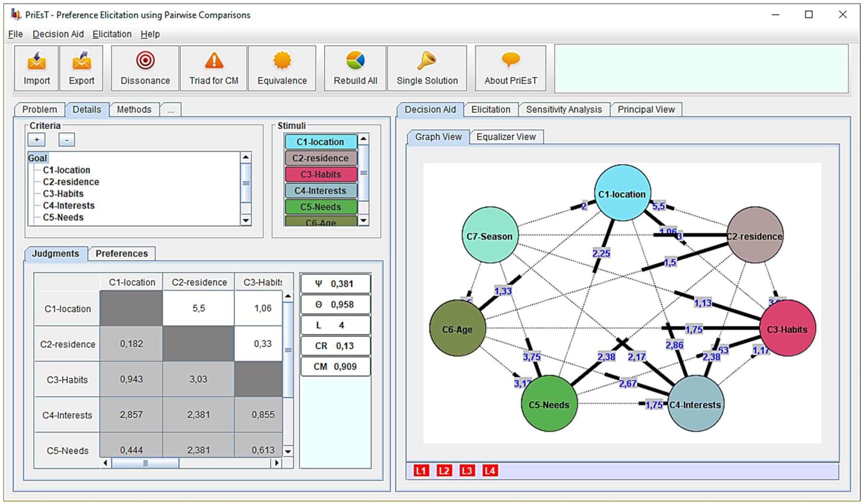Image resolution: width=863 pixels, height=504 pixels.
Task: Click the plus button under Criteria
Action: click(37, 140)
